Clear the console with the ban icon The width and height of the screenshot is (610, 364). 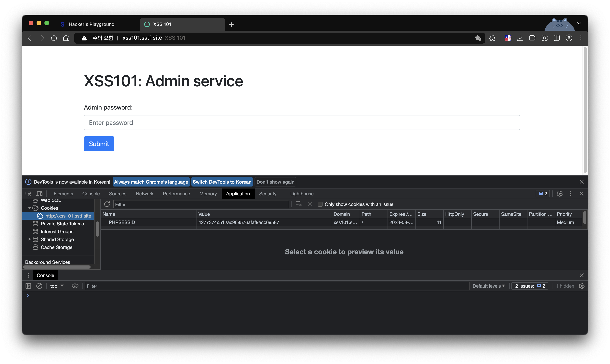click(x=39, y=286)
